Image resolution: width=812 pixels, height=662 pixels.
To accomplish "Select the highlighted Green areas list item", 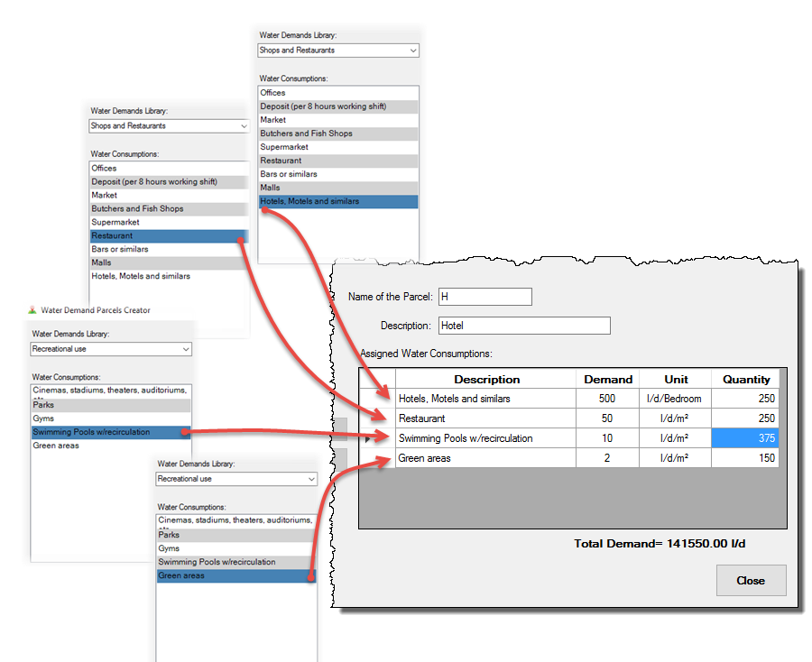I will (x=236, y=575).
